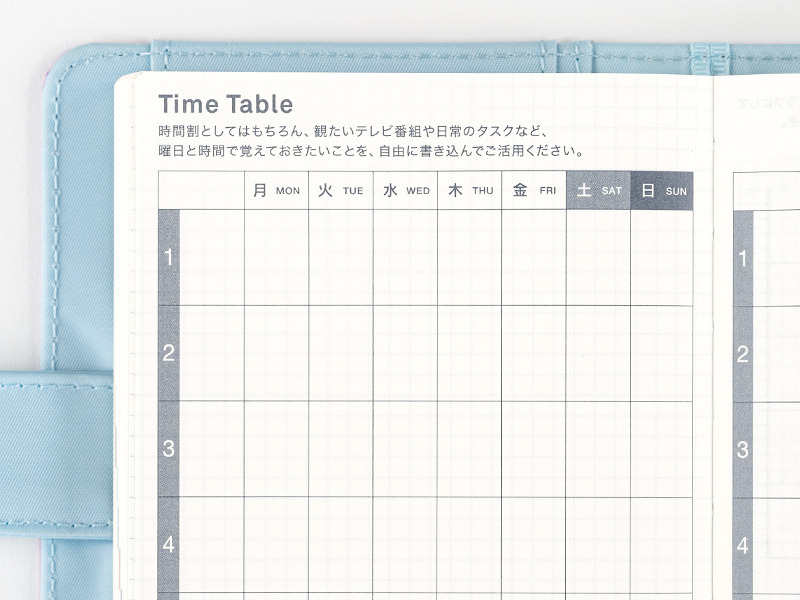Select row number 4 on left page
800x600 pixels.
(169, 545)
